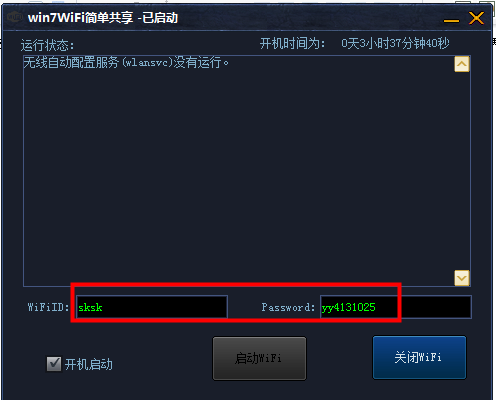Click the 关闭WiFi button
The height and width of the screenshot is (400, 496).
419,357
